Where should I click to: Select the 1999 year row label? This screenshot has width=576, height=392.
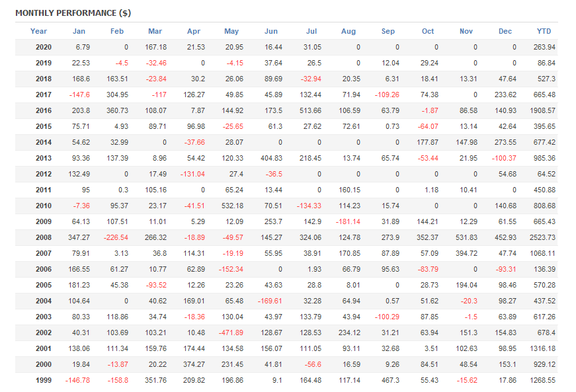[43, 379]
